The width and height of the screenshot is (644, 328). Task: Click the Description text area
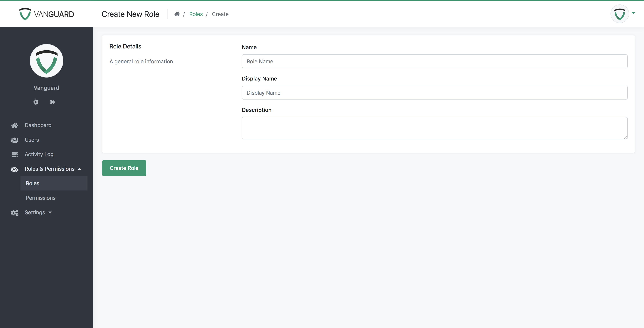tap(434, 128)
